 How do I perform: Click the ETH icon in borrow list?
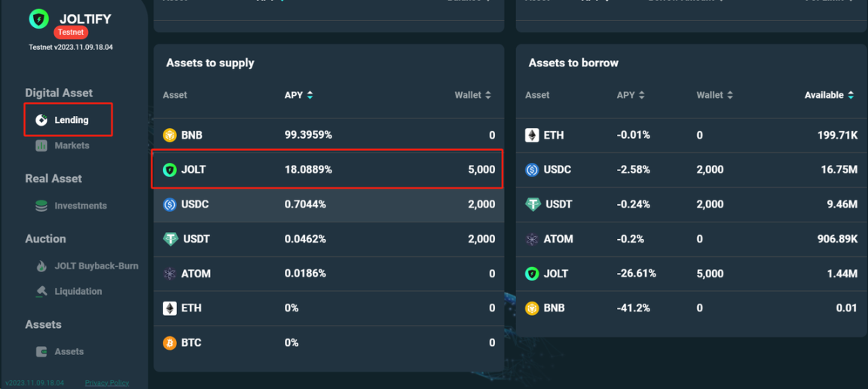pos(532,135)
